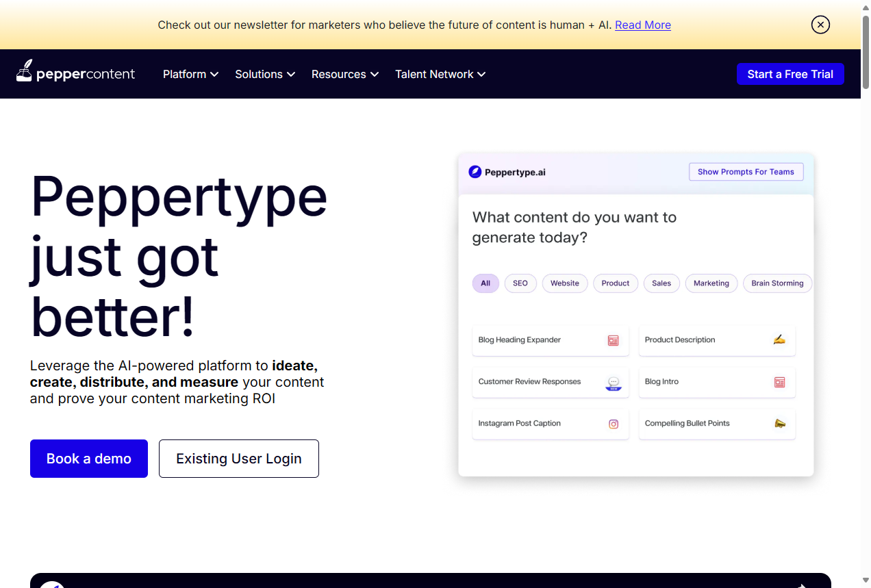Enable the Marketing content filter
The image size is (871, 588).
[x=711, y=283]
